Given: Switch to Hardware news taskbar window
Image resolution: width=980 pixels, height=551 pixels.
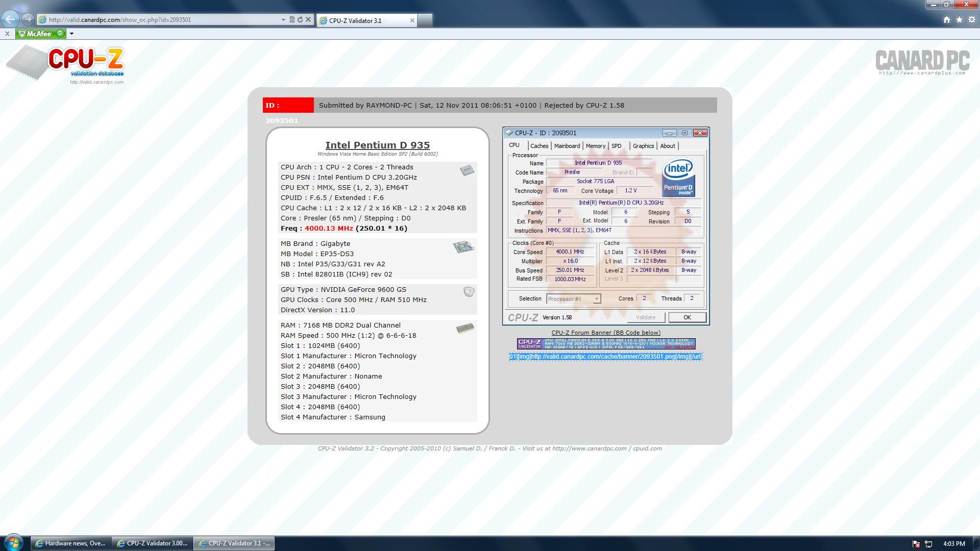Looking at the screenshot, I should [x=70, y=543].
